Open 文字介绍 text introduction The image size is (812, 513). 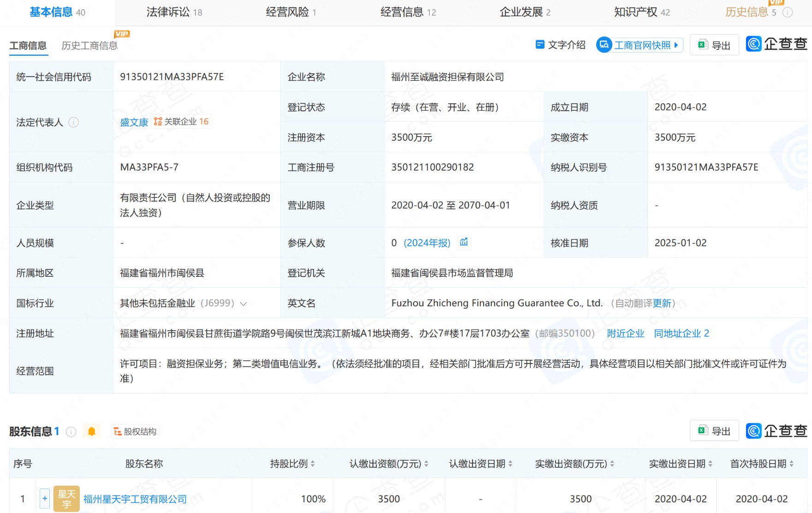tap(560, 45)
